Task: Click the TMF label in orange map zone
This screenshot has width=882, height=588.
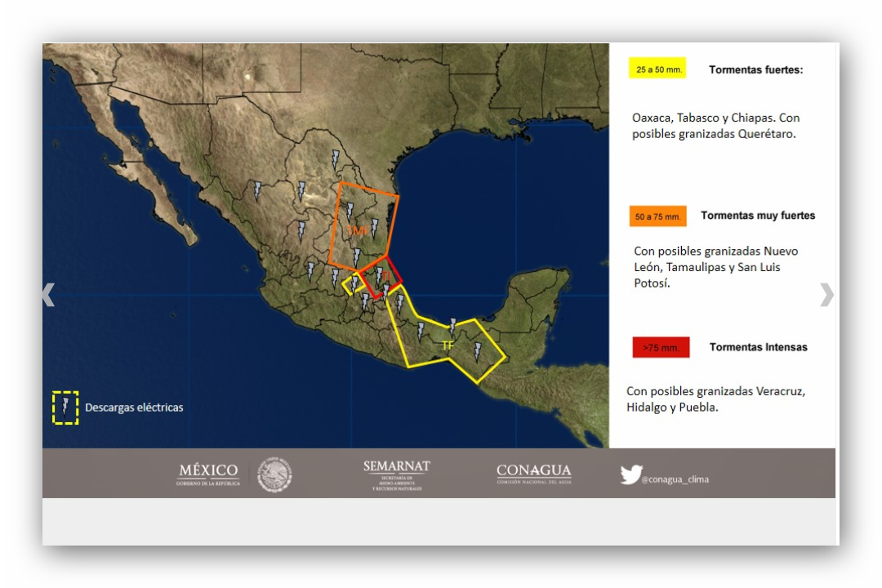Action: 357,231
